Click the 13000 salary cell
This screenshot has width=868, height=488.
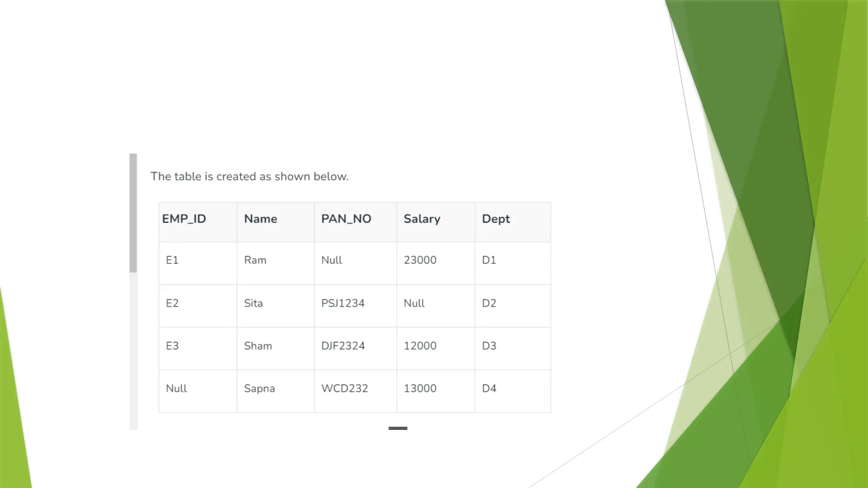[420, 388]
